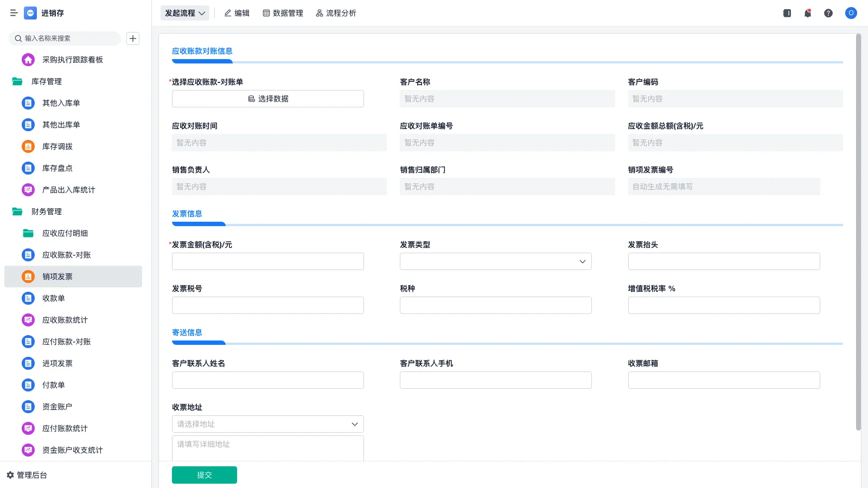
Task: Click the 收票邮箱 input field
Action: coord(724,380)
